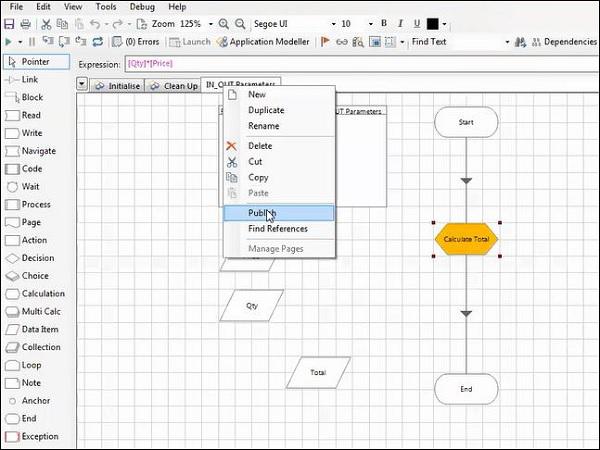The height and width of the screenshot is (450, 600).
Task: Select the Collection stage tool
Action: point(33,347)
